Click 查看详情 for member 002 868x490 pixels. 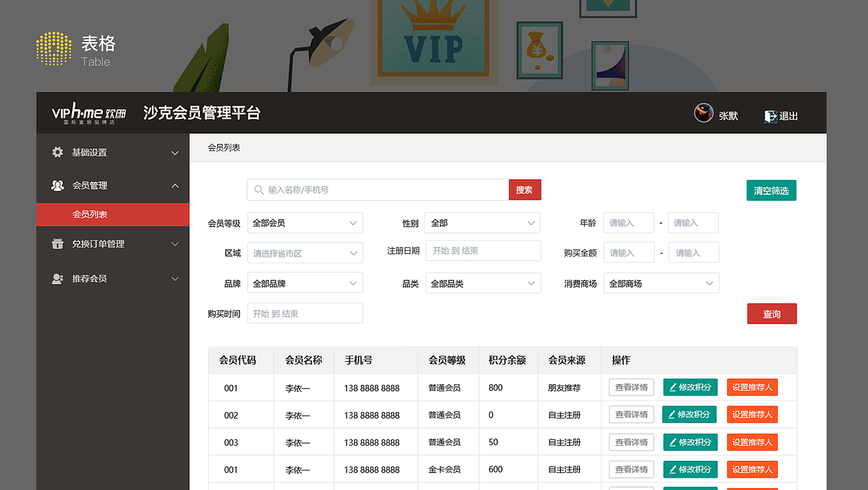631,415
